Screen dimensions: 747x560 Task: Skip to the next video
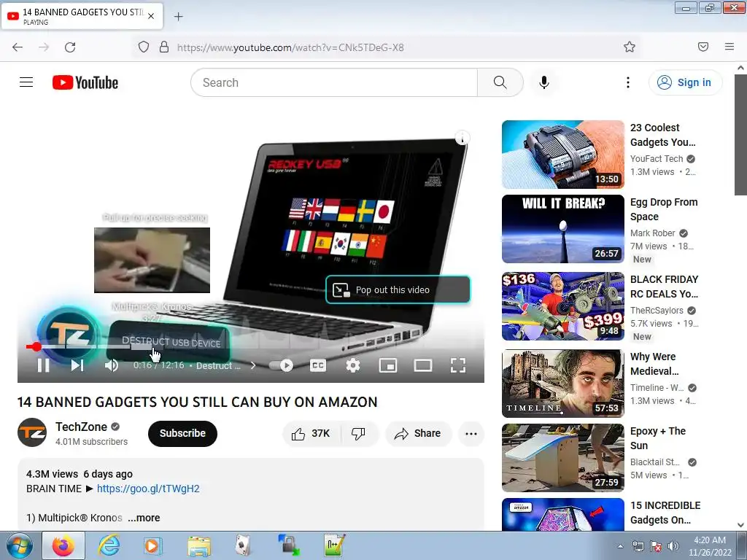(x=77, y=365)
